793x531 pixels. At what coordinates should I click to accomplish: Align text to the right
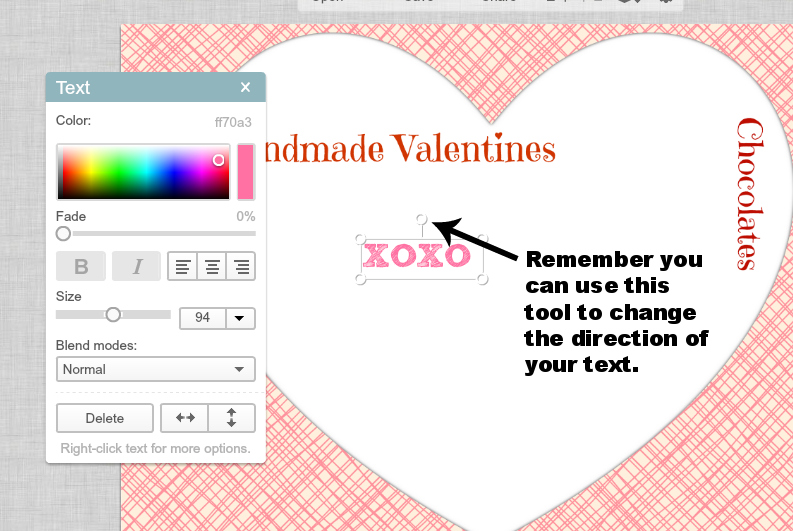point(240,266)
